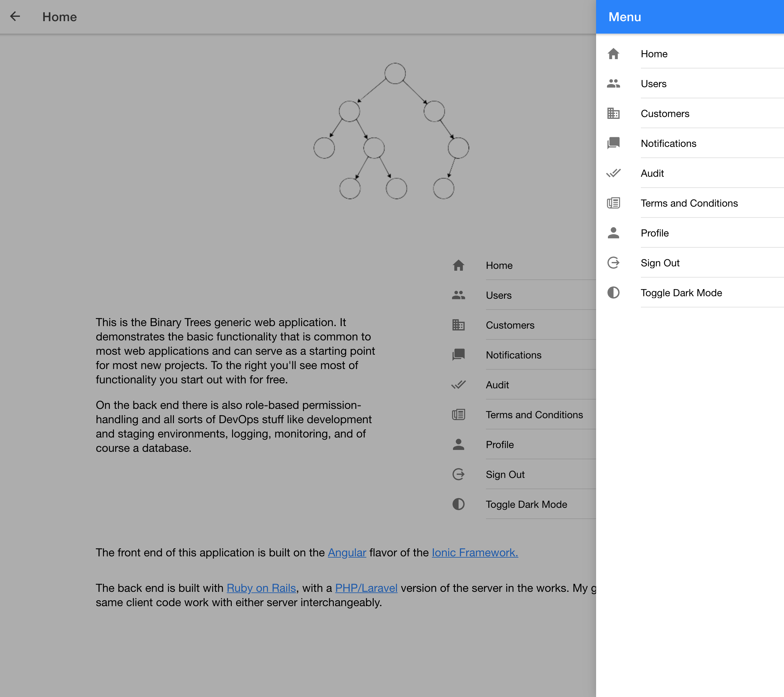
Task: Click the Home icon in the side menu
Action: (613, 54)
